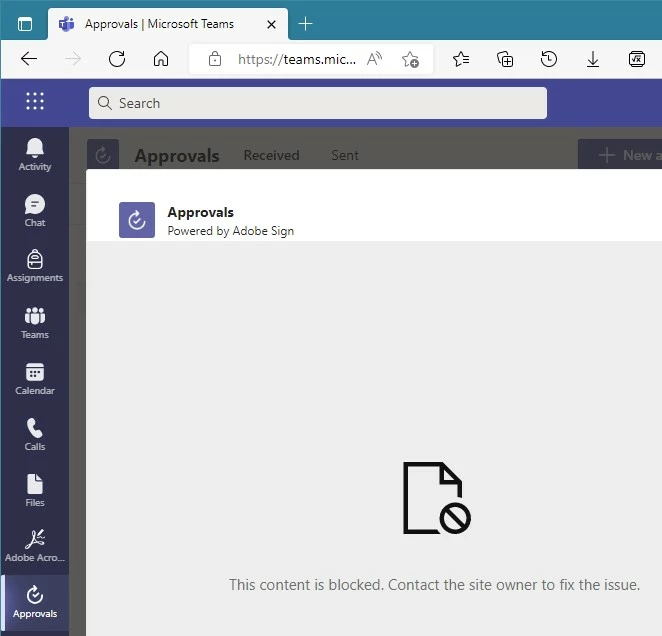Open Read aloud in the address bar
Viewport: 662px width, 636px height.
click(374, 59)
